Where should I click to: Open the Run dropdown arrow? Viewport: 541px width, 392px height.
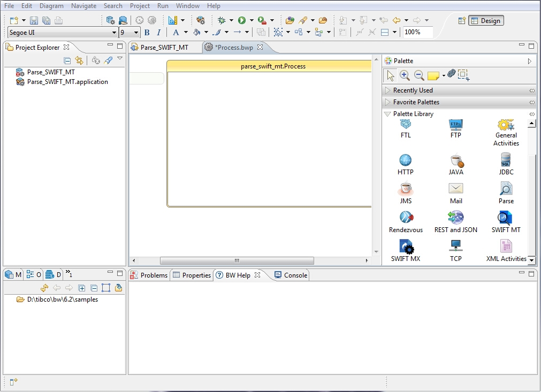click(x=252, y=20)
